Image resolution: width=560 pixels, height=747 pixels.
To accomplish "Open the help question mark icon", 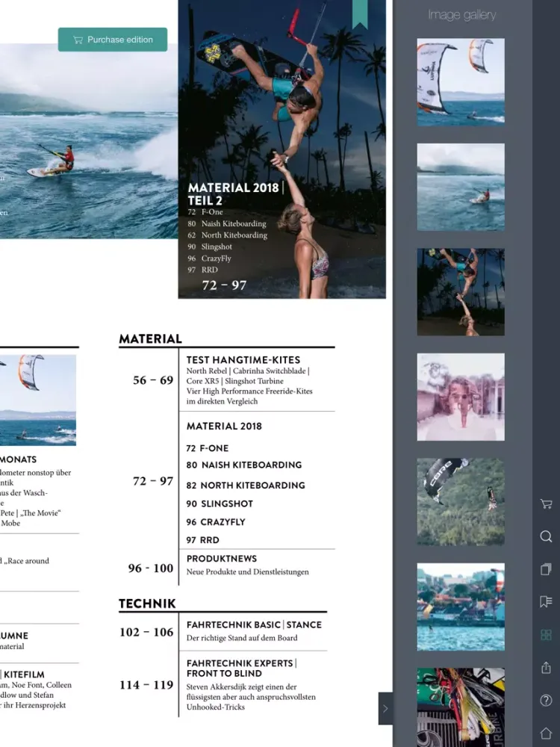I will coord(546,700).
